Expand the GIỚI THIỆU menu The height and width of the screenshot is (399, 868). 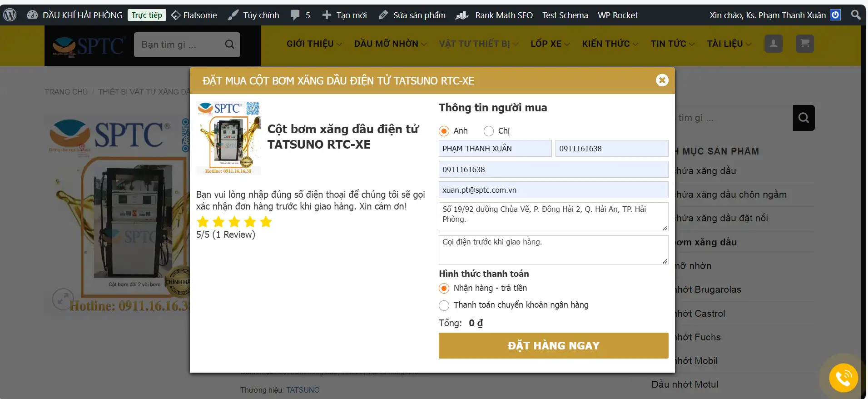[314, 44]
